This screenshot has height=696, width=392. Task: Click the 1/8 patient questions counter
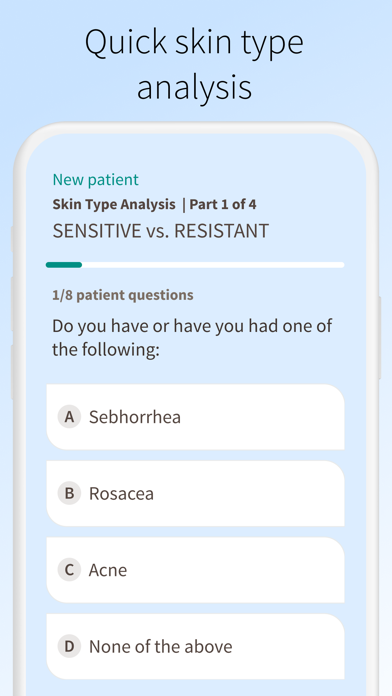coord(123,295)
